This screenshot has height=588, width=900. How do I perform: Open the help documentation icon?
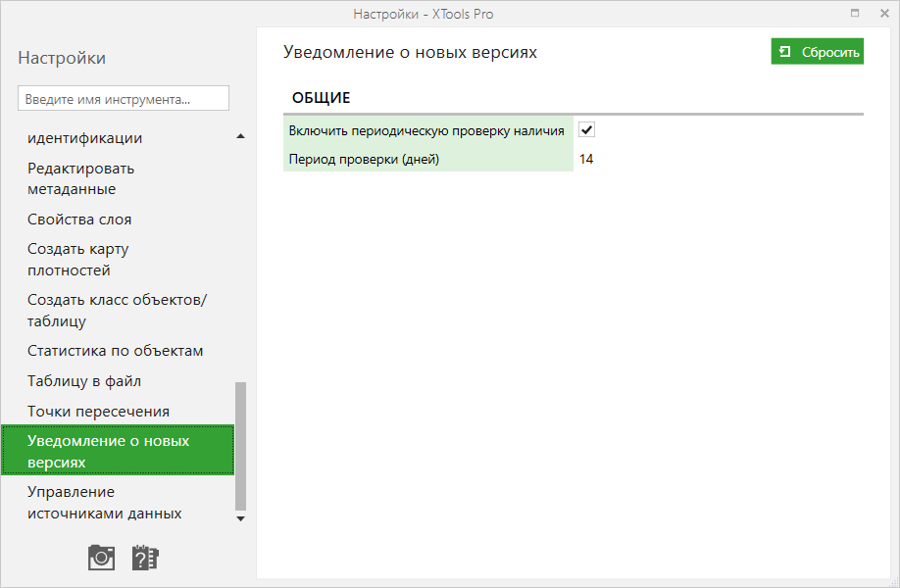(145, 558)
